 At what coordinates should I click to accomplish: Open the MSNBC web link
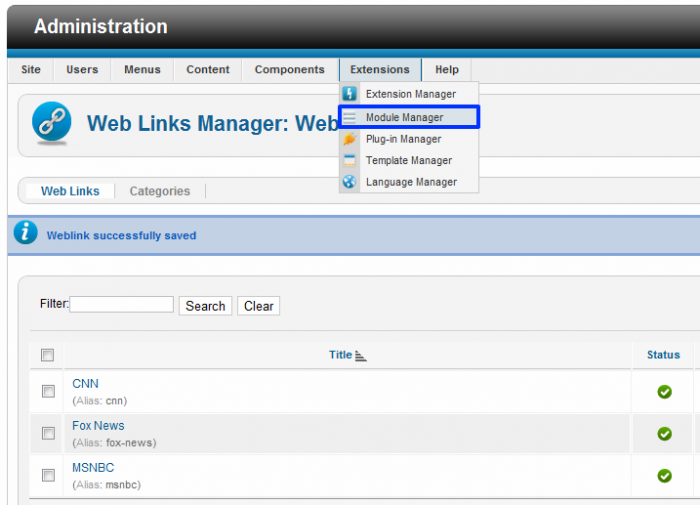pyautogui.click(x=93, y=467)
